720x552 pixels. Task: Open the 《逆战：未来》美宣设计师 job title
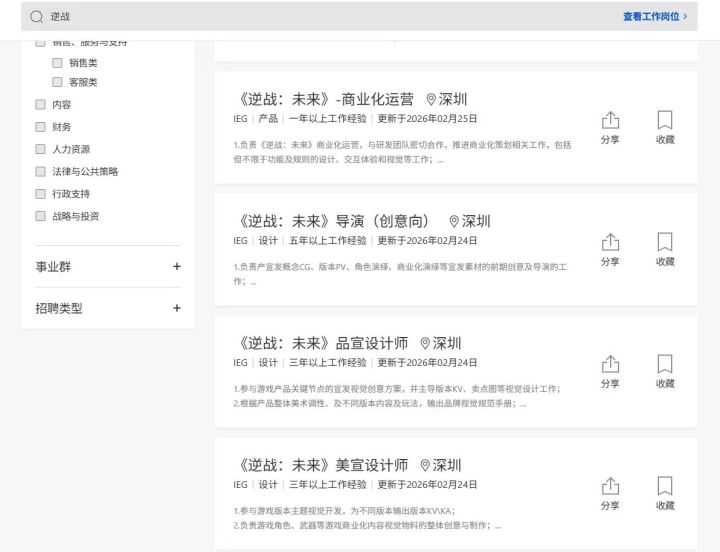(321, 465)
